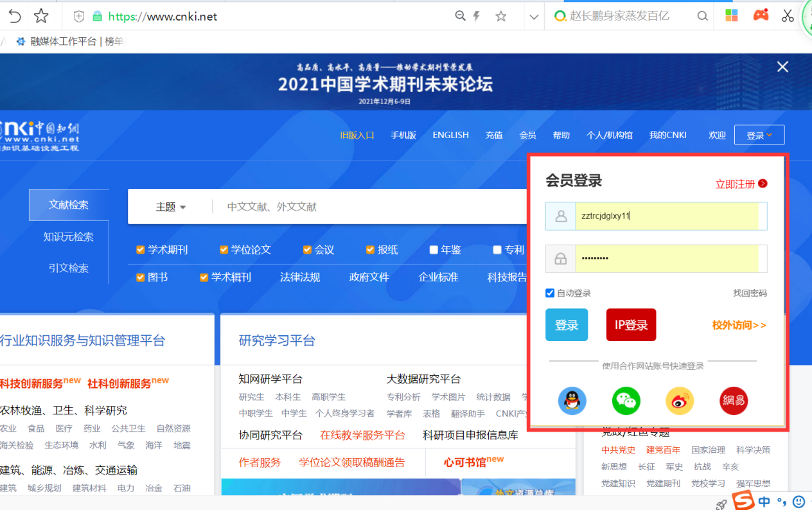Click the username input field

(x=666, y=216)
